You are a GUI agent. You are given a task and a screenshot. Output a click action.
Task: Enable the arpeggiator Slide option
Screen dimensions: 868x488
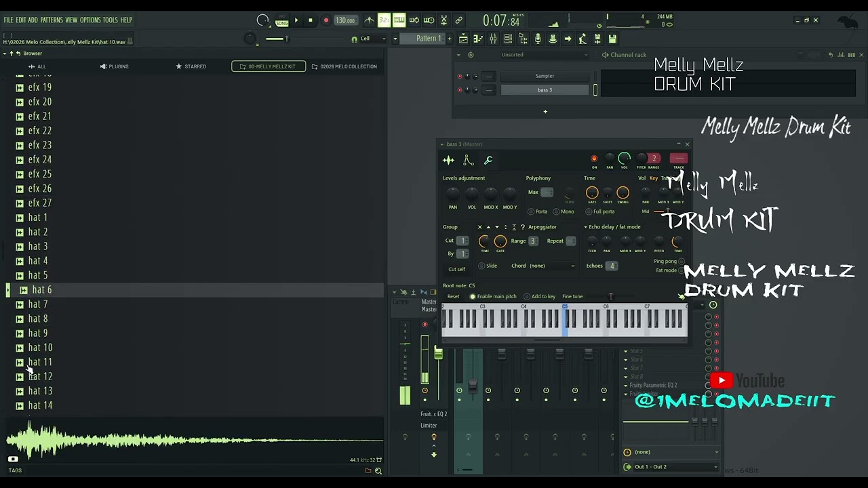[x=488, y=266]
